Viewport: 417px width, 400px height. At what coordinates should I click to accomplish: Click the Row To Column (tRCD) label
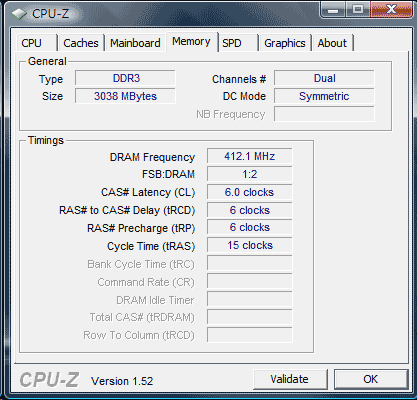139,335
